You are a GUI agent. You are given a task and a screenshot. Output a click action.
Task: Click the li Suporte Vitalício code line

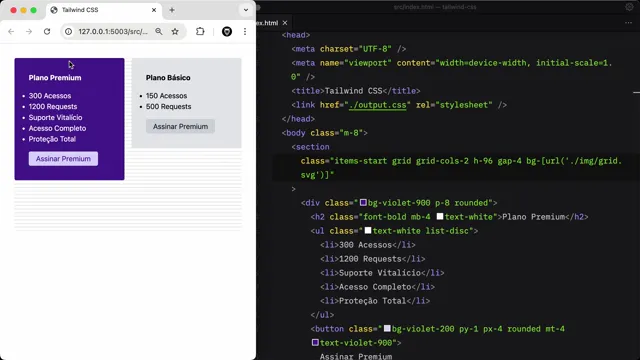tap(382, 273)
